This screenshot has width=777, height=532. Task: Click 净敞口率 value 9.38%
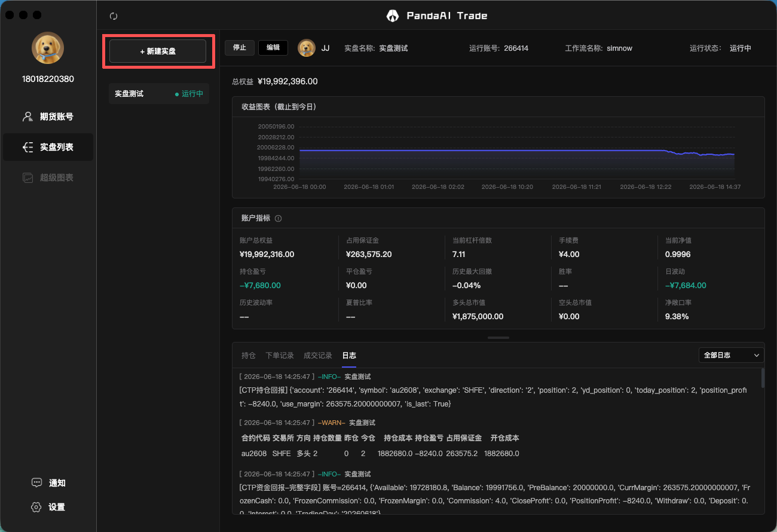coord(677,316)
